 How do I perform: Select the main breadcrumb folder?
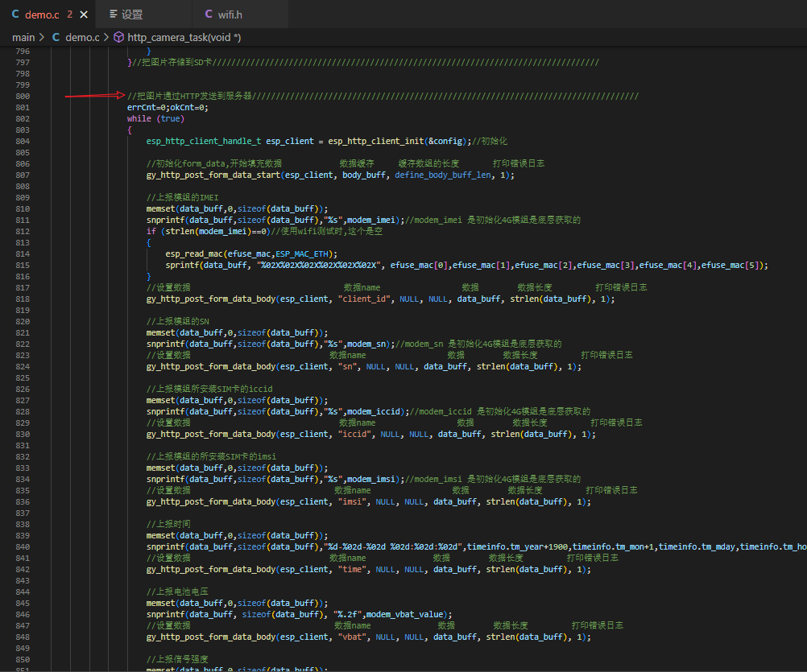(x=23, y=37)
